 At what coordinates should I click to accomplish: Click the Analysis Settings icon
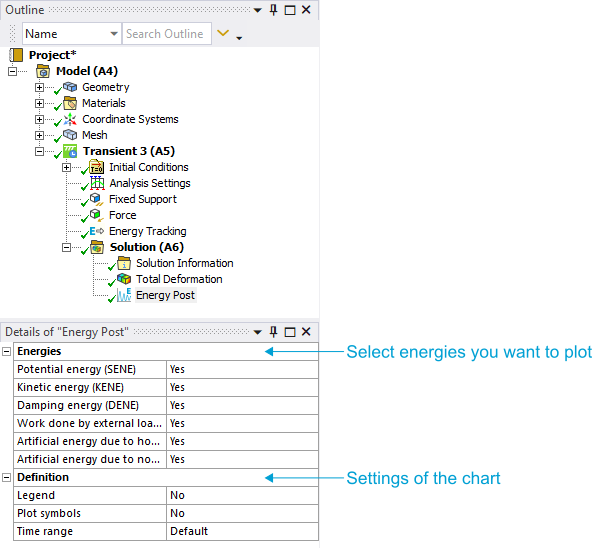tap(97, 183)
